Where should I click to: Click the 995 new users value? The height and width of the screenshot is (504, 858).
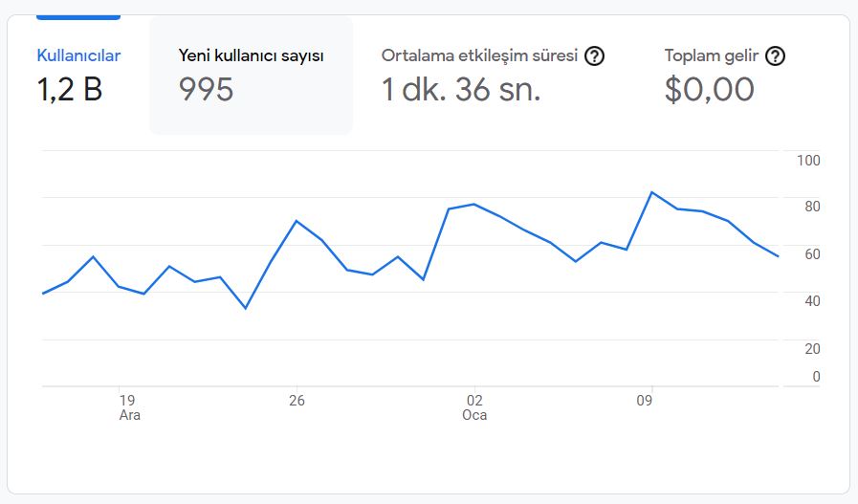click(x=207, y=89)
